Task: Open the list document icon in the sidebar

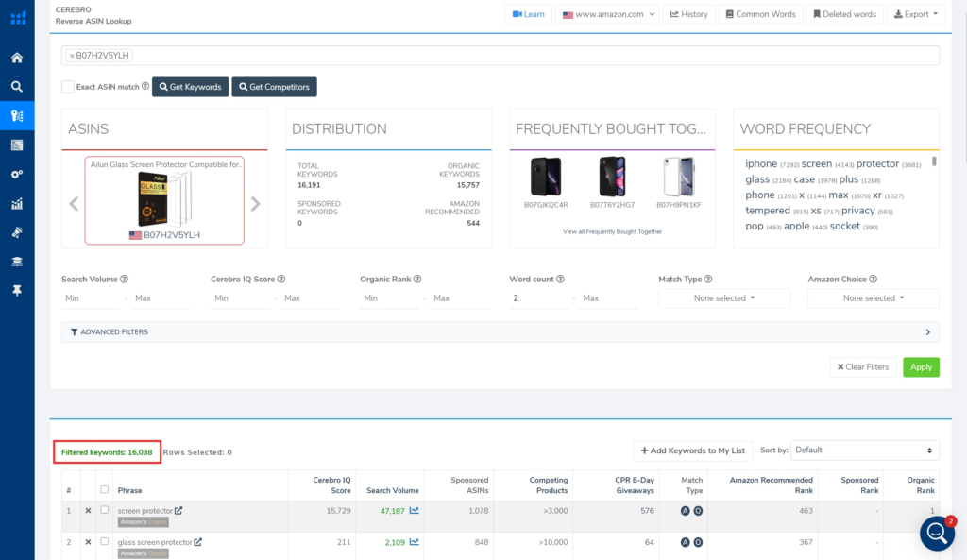Action: (17, 144)
